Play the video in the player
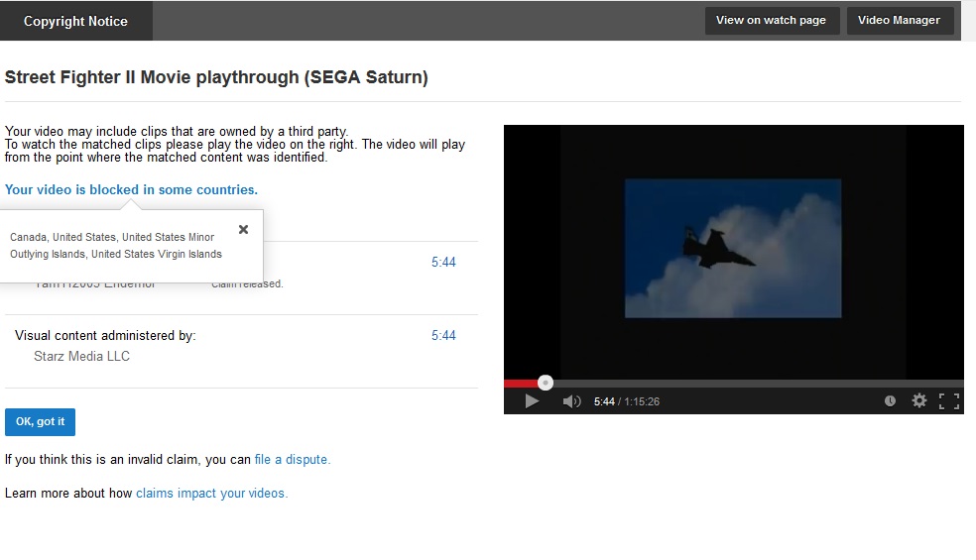 click(532, 401)
